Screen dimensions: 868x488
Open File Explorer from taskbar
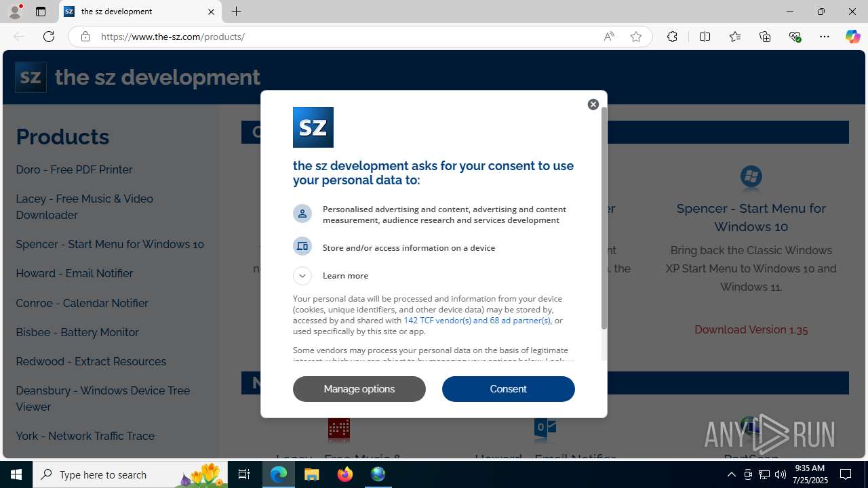tap(312, 474)
